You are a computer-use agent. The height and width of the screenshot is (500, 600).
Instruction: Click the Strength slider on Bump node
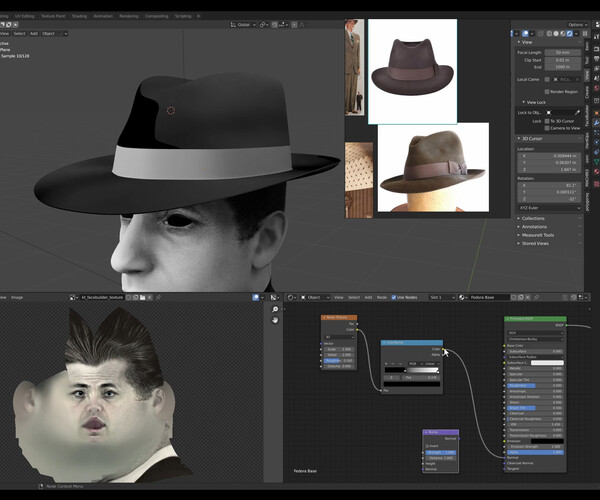[441, 453]
